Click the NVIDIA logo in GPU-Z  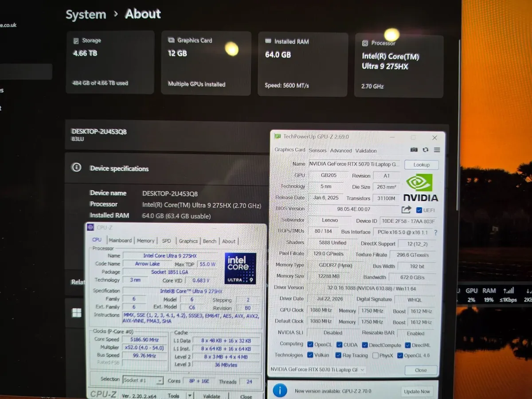(x=420, y=188)
